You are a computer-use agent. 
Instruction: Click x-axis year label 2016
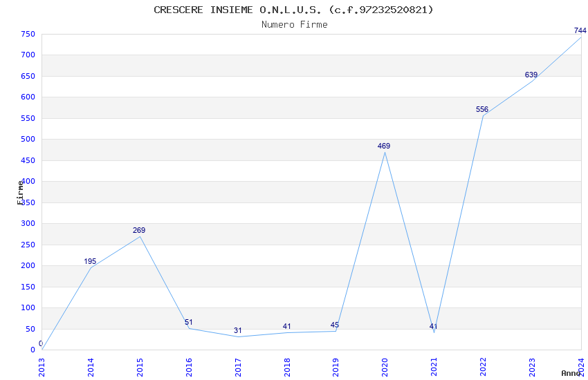click(x=189, y=368)
